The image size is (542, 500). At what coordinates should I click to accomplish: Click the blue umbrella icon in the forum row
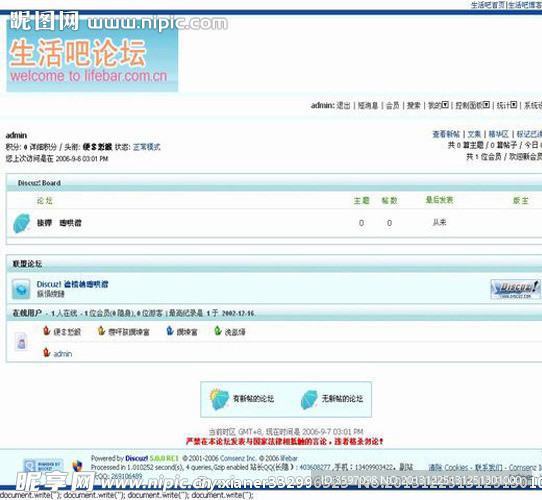click(21, 223)
